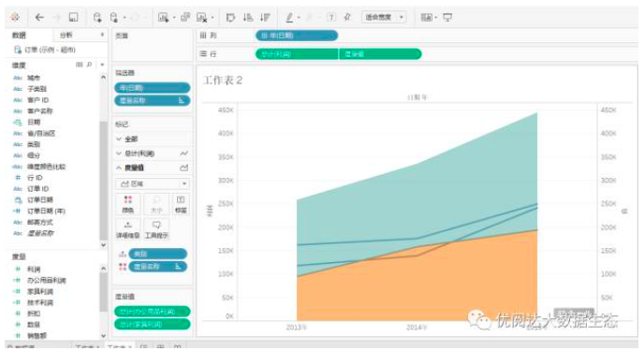Switch to the 数据 data tab

[x=19, y=36]
